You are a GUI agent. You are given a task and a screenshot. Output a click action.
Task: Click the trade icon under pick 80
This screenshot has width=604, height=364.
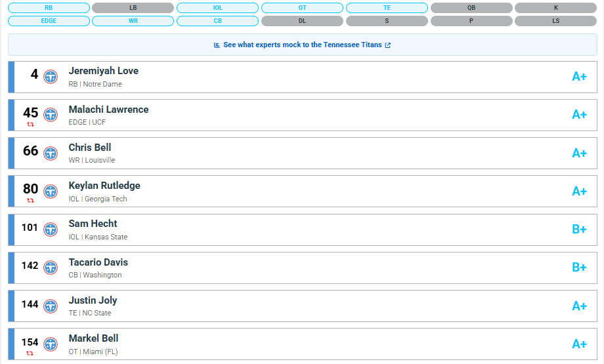pyautogui.click(x=30, y=201)
